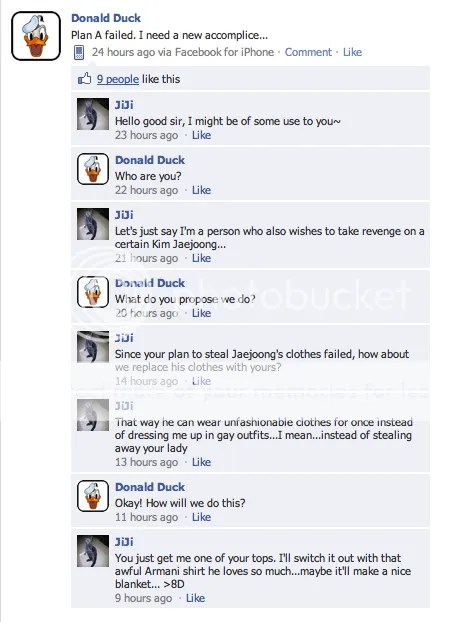475x622 pixels.
Task: Click JiJi avatar on the Armani shirt comment
Action: (x=93, y=551)
